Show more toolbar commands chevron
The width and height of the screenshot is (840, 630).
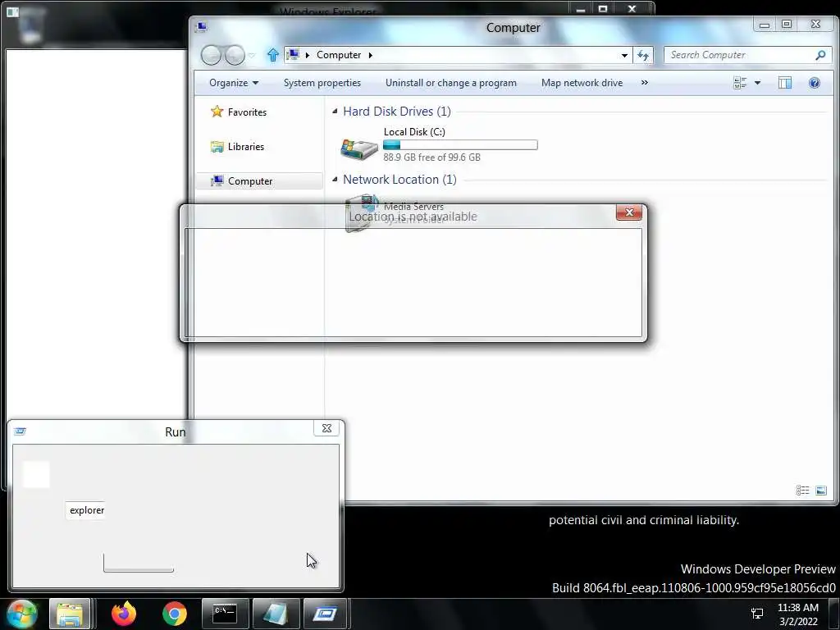pos(645,83)
